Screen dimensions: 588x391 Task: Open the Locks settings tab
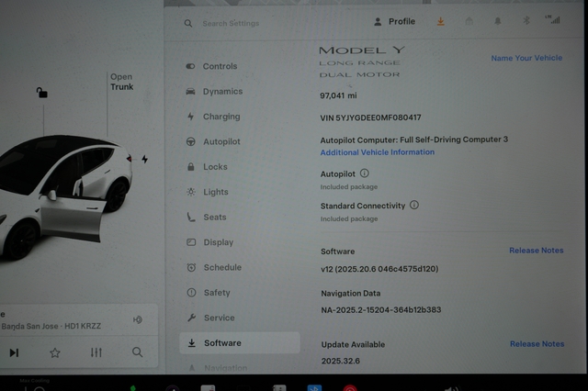207,167
